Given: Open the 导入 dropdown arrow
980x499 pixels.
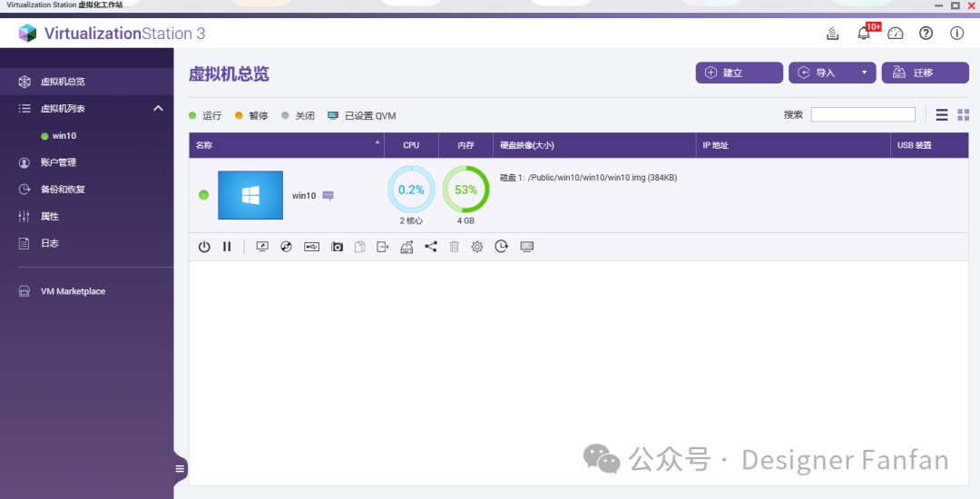Looking at the screenshot, I should click(864, 73).
